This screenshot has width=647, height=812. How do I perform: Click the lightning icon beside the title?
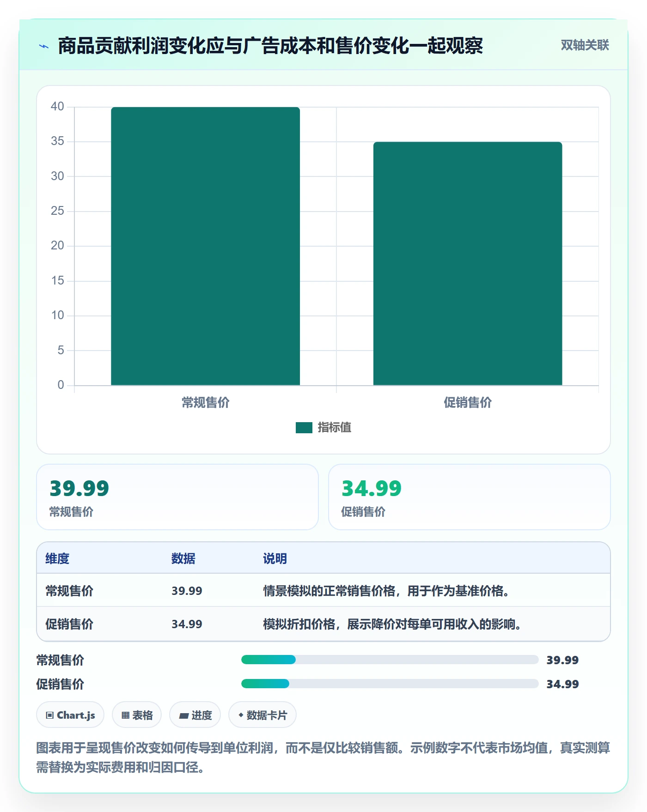(44, 46)
